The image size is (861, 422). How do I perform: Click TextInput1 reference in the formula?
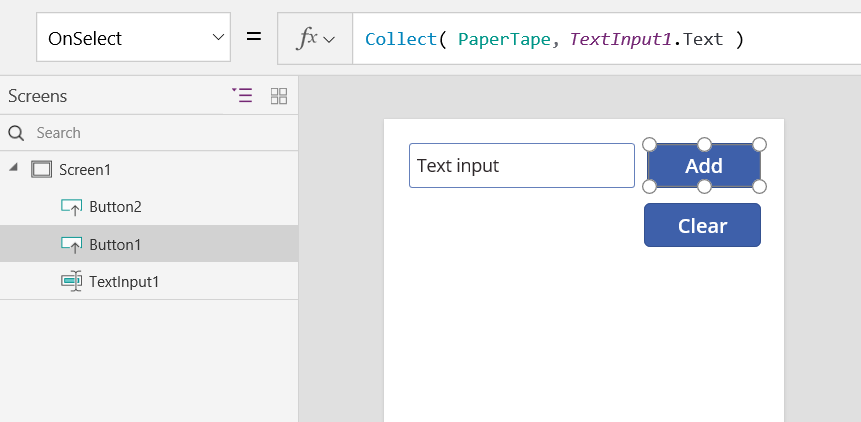tap(620, 39)
